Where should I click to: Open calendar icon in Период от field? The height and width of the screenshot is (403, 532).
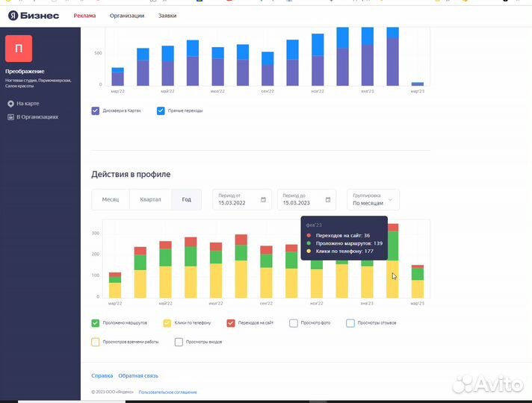(x=263, y=200)
